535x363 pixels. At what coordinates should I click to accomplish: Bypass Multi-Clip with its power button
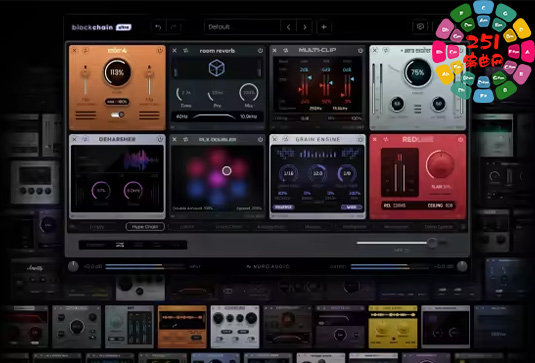coord(360,50)
